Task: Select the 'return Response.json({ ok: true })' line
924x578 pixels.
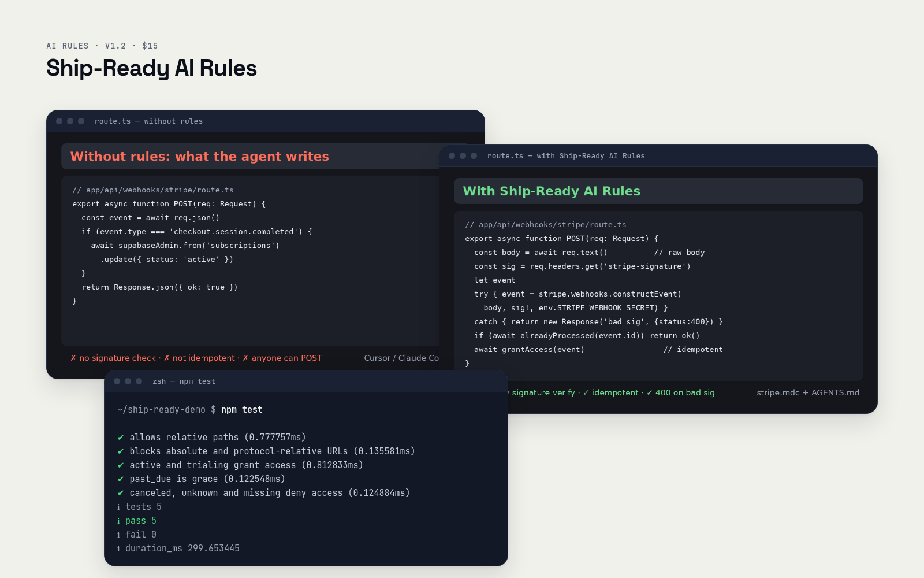Action: coord(160,287)
